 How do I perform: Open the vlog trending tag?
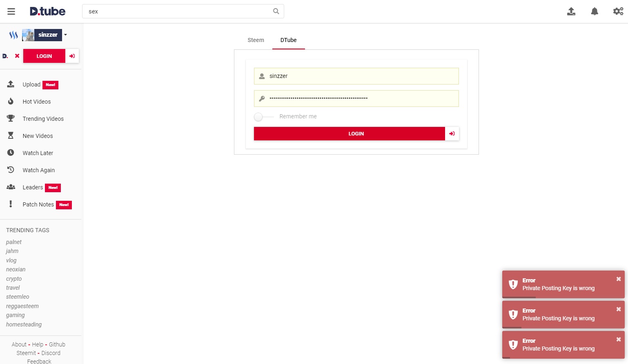[11, 260]
